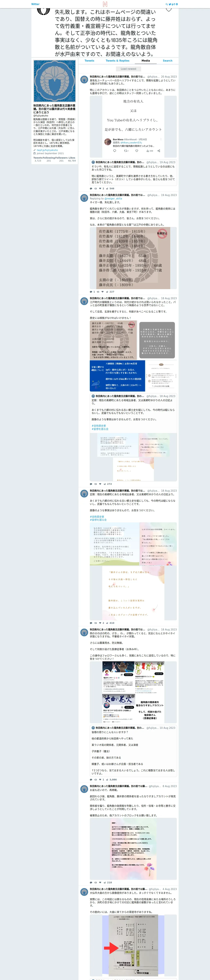Open the map image with red arrow

(x=133, y=945)
